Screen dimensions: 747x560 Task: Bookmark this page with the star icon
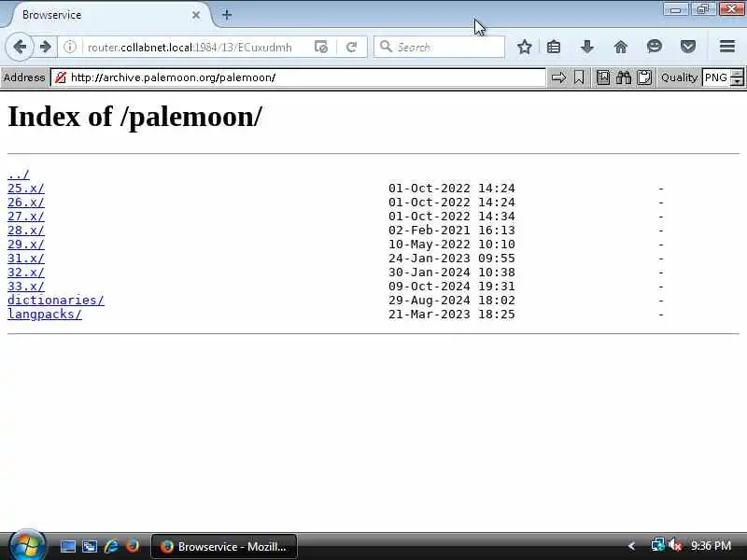pyautogui.click(x=525, y=47)
